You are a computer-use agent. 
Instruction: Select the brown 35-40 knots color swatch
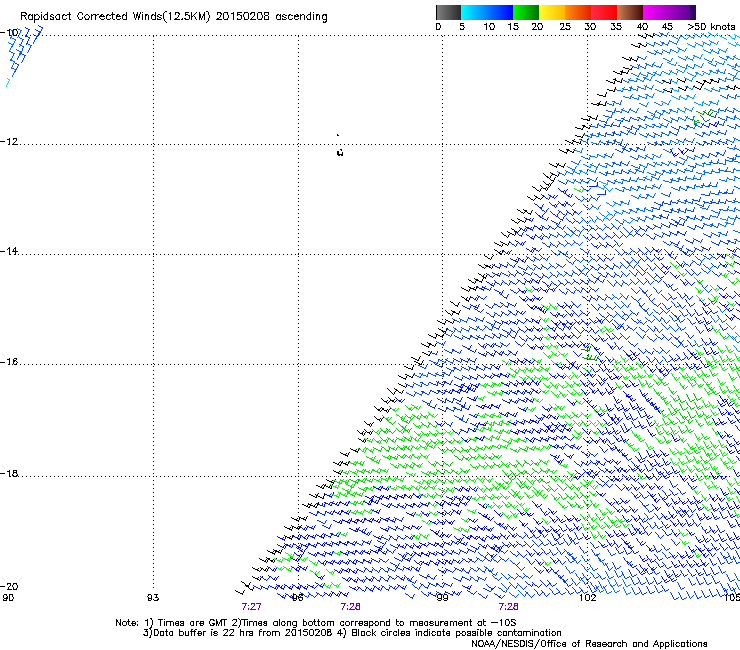(630, 12)
